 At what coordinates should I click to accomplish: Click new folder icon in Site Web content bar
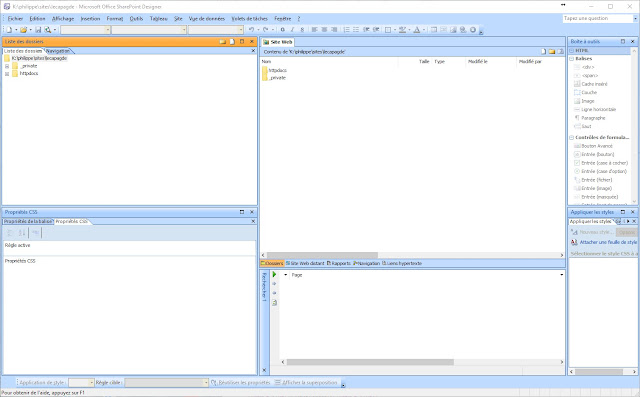click(552, 52)
